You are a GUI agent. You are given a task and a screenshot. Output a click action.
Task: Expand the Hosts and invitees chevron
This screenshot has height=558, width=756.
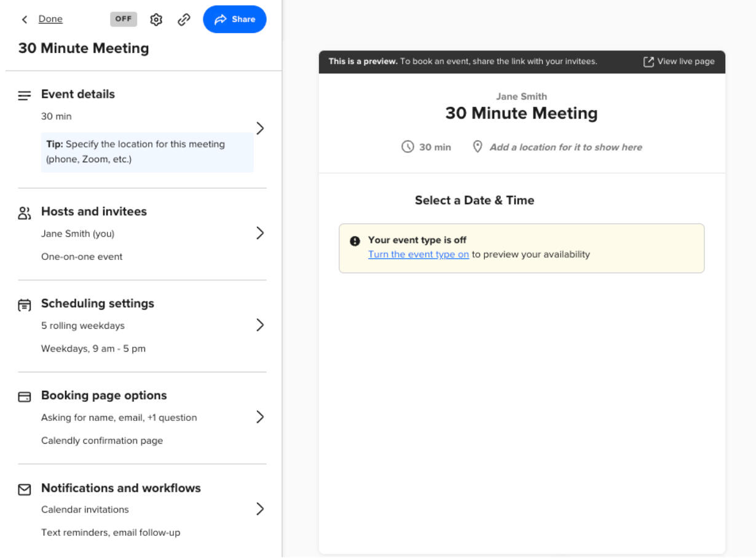pyautogui.click(x=260, y=233)
